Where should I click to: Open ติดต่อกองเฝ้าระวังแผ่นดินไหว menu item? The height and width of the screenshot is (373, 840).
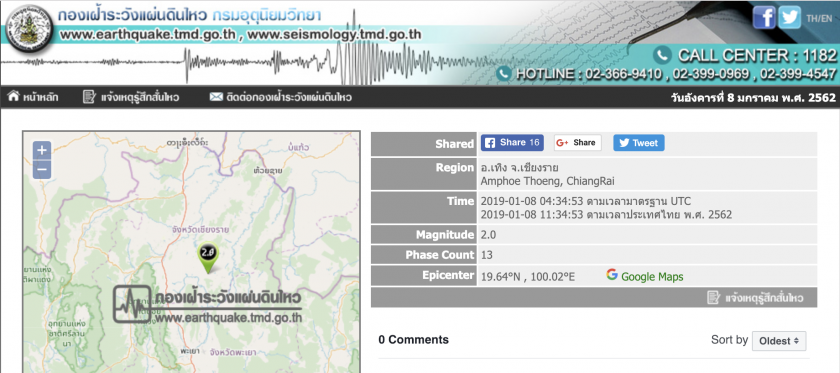281,98
